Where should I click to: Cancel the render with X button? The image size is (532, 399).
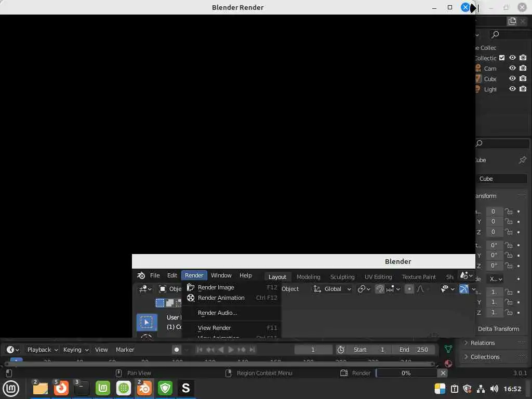tap(443, 373)
